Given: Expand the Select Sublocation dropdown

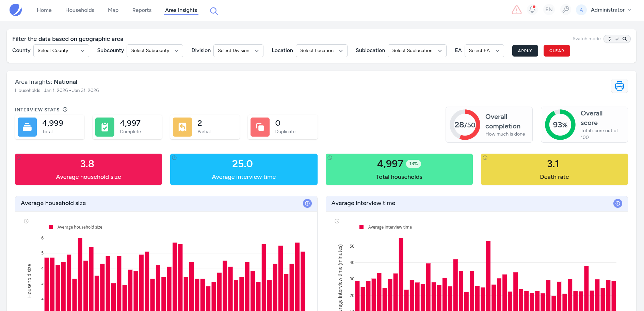Looking at the screenshot, I should (x=417, y=51).
